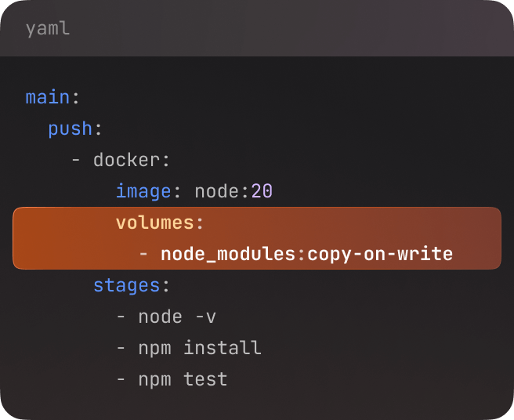514x420 pixels.
Task: Click the npm install command
Action: [200, 348]
